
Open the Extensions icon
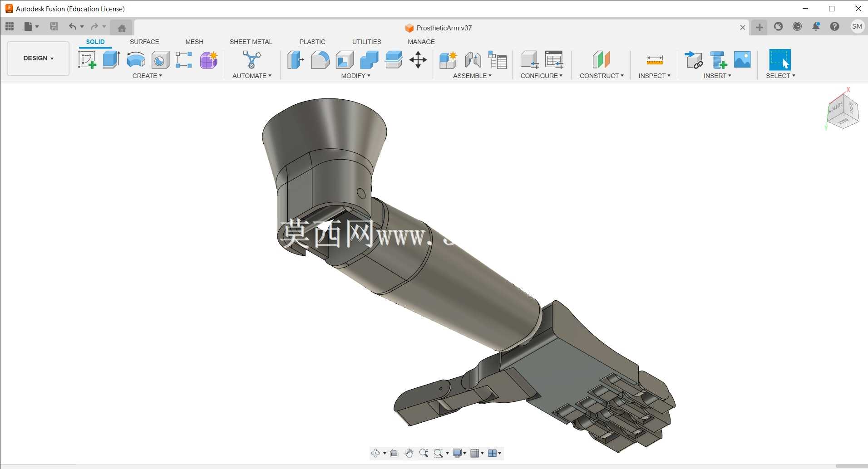pos(779,26)
